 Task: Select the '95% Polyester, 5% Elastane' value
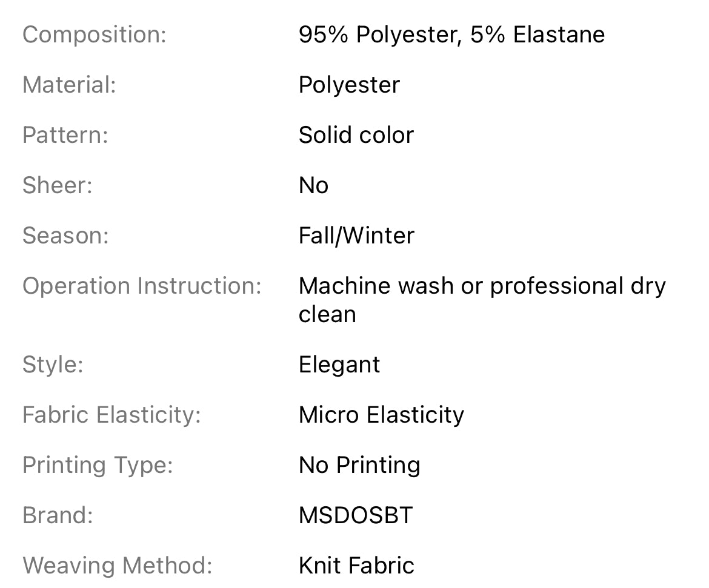(451, 35)
